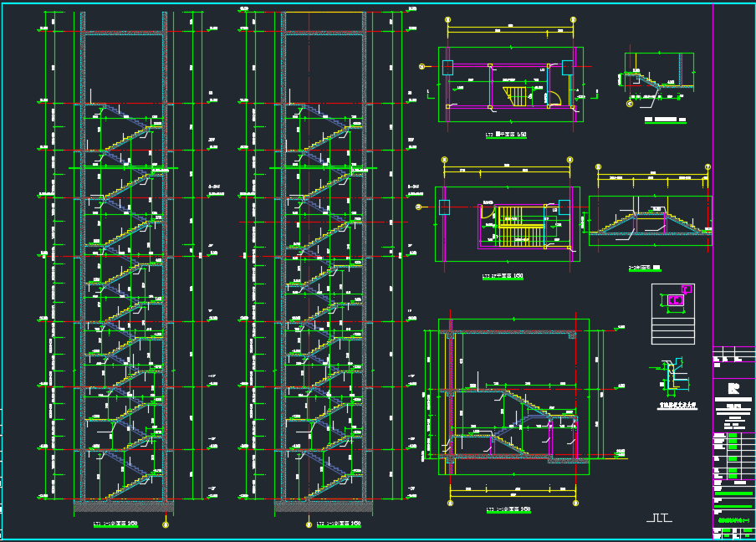Select foundation hatch under second tall section
Image resolution: width=756 pixels, height=542 pixels.
coord(323,506)
